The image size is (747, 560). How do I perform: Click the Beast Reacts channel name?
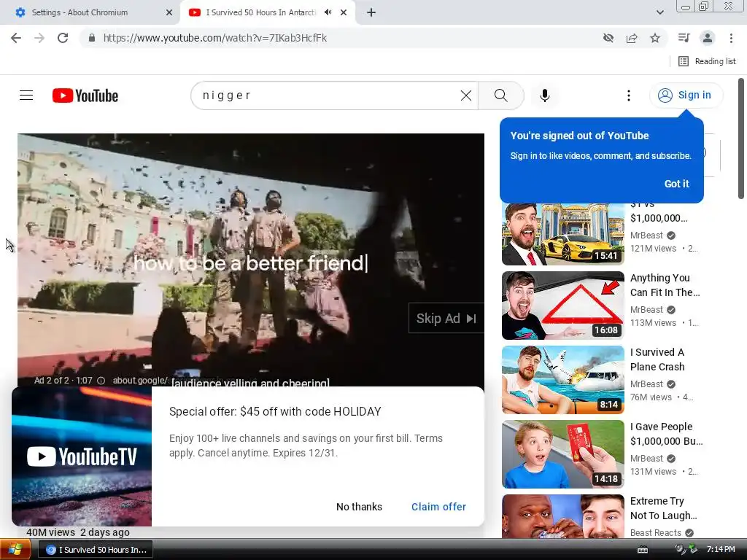coord(656,533)
